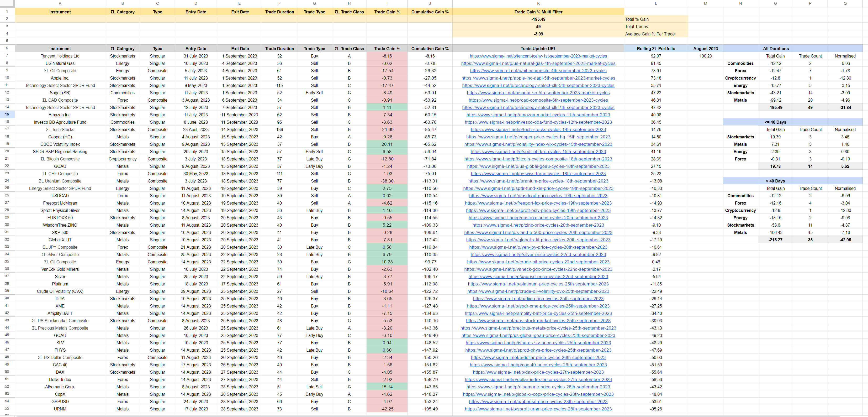This screenshot has width=868, height=417.
Task: Select column K header
Action: [x=538, y=3]
